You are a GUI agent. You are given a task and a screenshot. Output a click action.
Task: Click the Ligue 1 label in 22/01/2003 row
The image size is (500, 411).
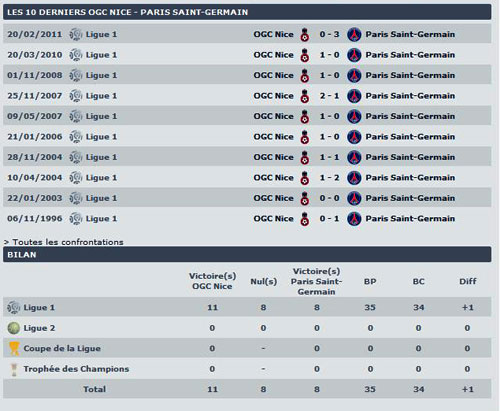pyautogui.click(x=101, y=198)
